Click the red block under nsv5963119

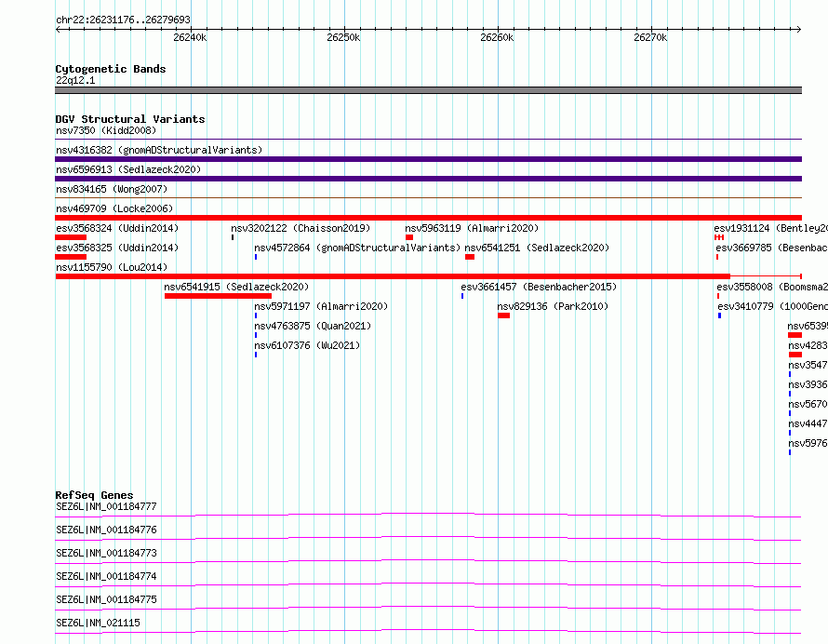pyautogui.click(x=409, y=237)
